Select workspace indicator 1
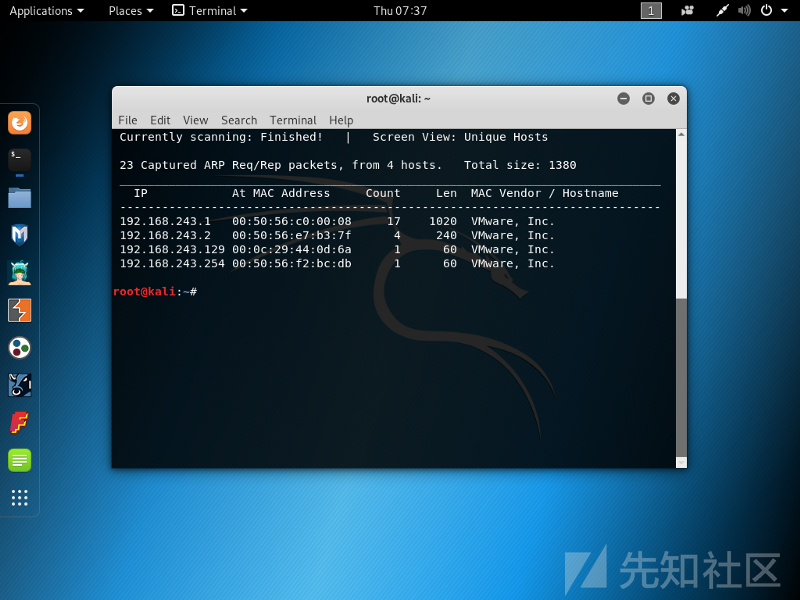This screenshot has height=600, width=800. [651, 11]
